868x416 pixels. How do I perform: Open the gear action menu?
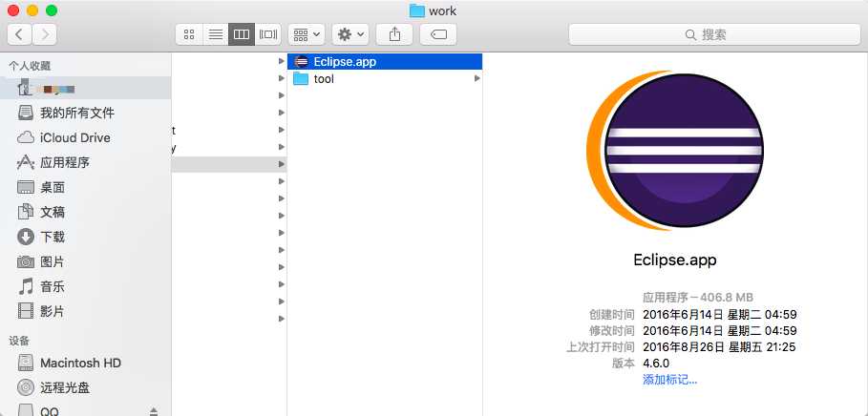pos(350,34)
